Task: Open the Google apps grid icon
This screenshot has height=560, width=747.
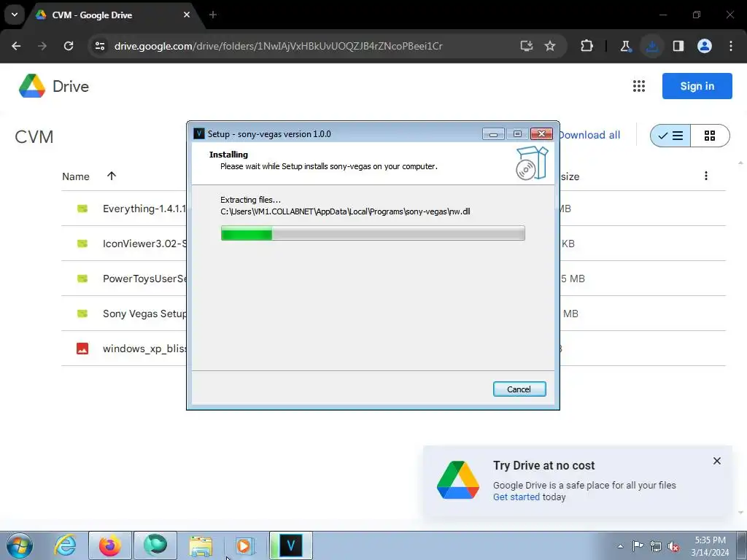Action: [x=638, y=86]
